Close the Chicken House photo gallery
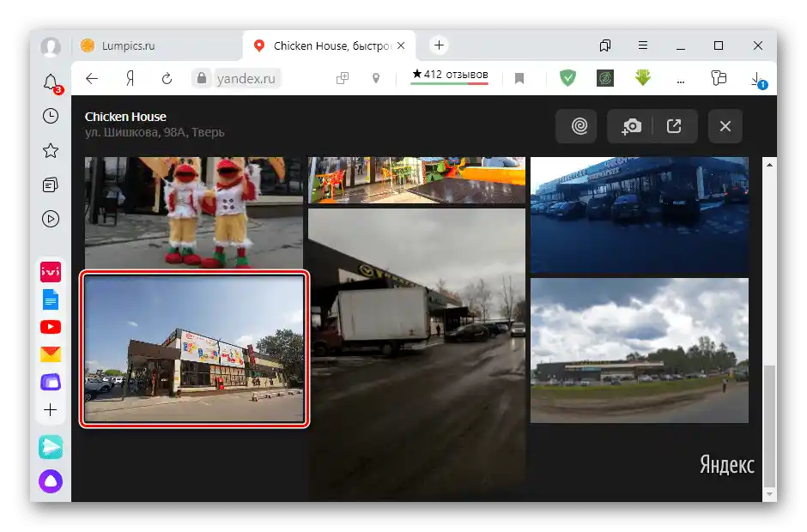This screenshot has height=532, width=807. [x=725, y=126]
